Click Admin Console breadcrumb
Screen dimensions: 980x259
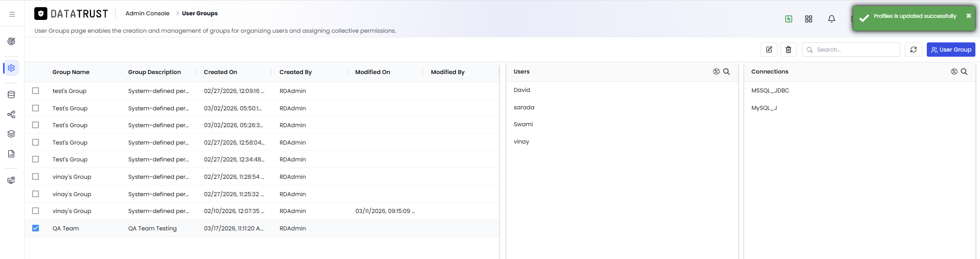pyautogui.click(x=147, y=13)
